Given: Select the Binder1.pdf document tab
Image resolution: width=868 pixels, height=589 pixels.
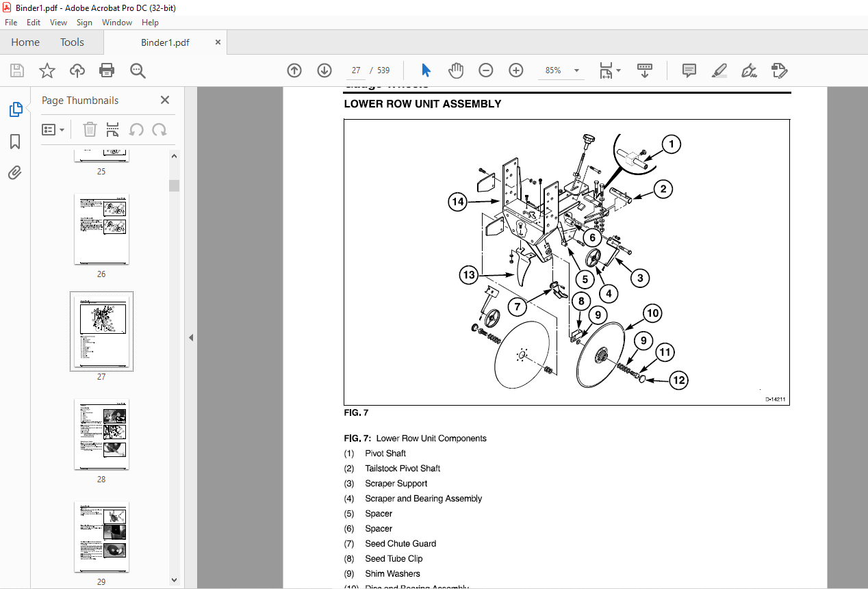Looking at the screenshot, I should [165, 42].
